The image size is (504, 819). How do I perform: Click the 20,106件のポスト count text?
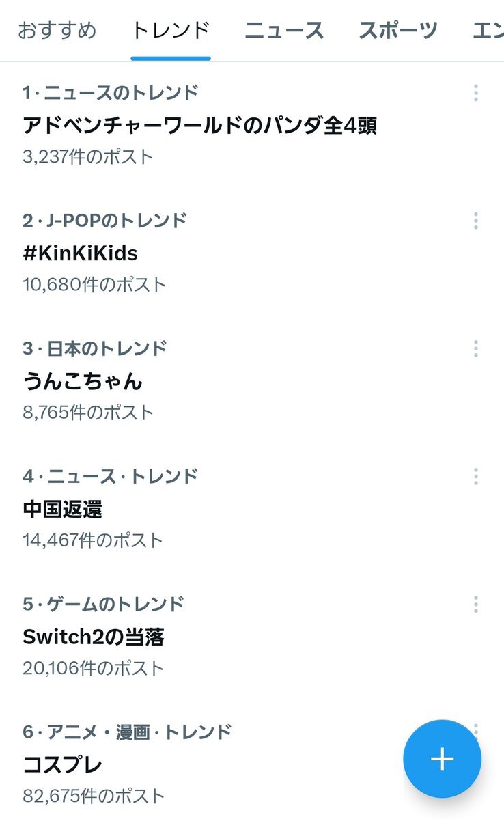coord(94,667)
